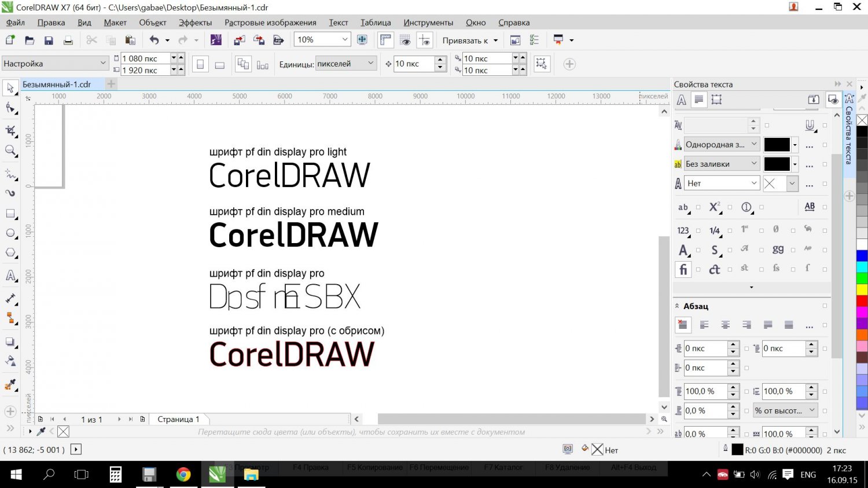Screen dimensions: 868x488
Task: Open the Растровые изображения menu
Action: click(x=270, y=23)
